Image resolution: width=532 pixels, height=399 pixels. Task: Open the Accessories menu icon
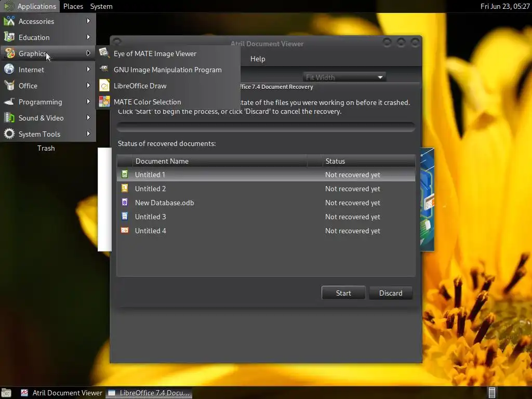[x=9, y=21]
